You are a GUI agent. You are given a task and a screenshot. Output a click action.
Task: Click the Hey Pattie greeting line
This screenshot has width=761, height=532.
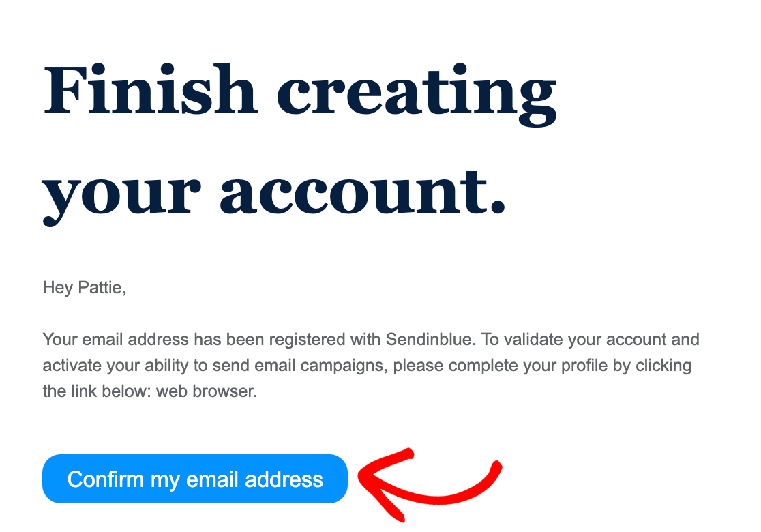pyautogui.click(x=85, y=287)
